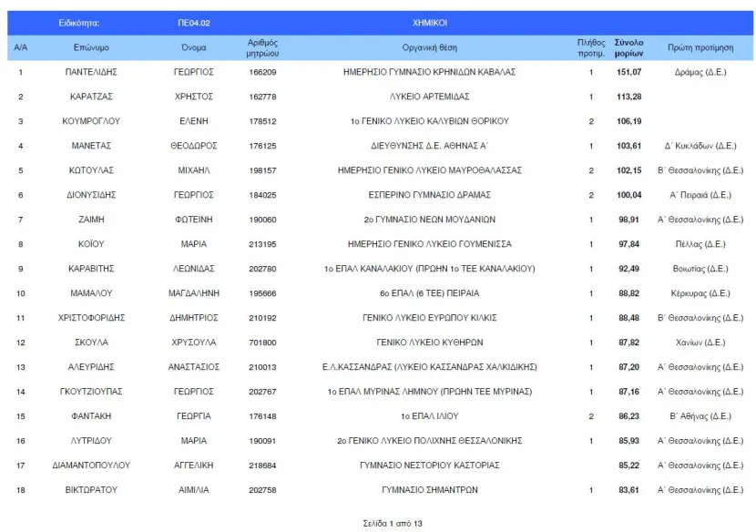Viewport: 756px width, 532px height.
Task: Select the Σύνολο μορίων column header
Action: click(x=628, y=47)
